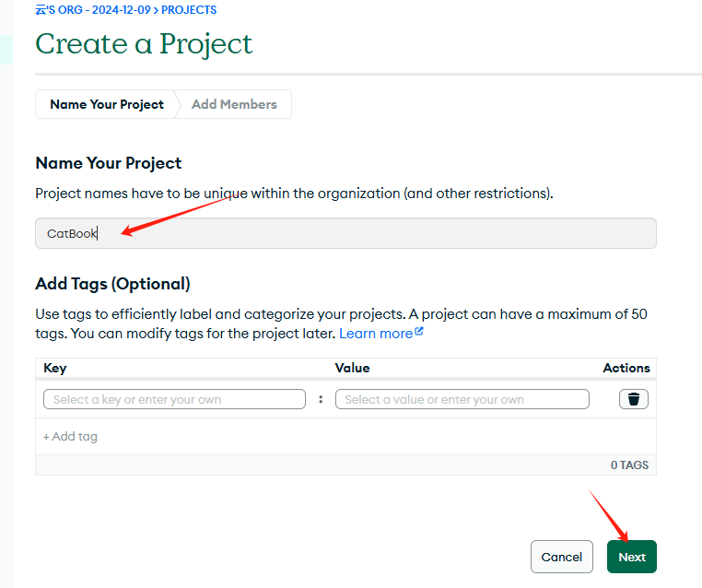Click the Cancel button

[561, 557]
